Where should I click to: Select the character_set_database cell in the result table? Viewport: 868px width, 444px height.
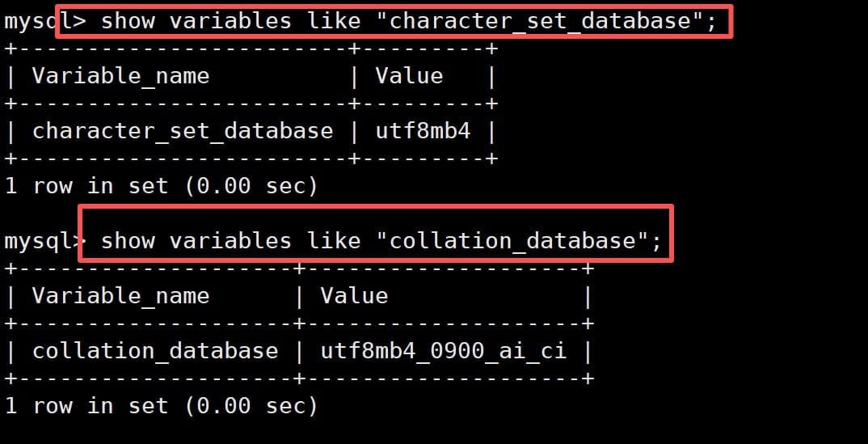(x=182, y=131)
